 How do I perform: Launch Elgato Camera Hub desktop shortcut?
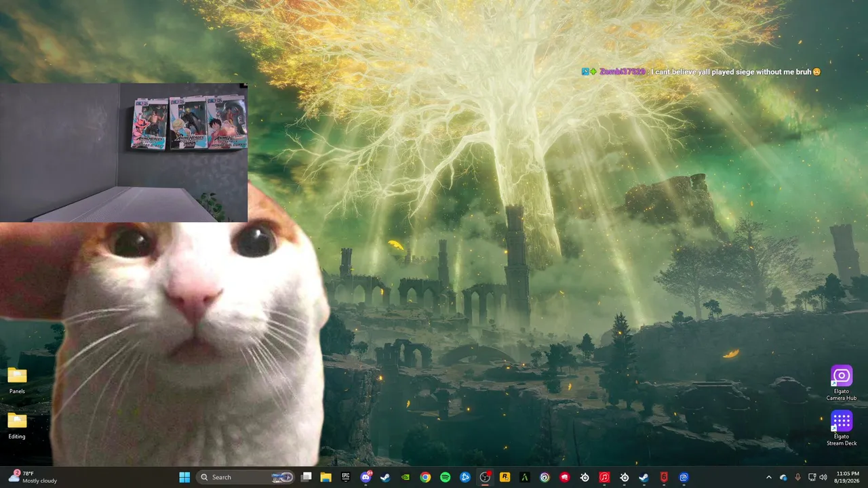click(842, 383)
